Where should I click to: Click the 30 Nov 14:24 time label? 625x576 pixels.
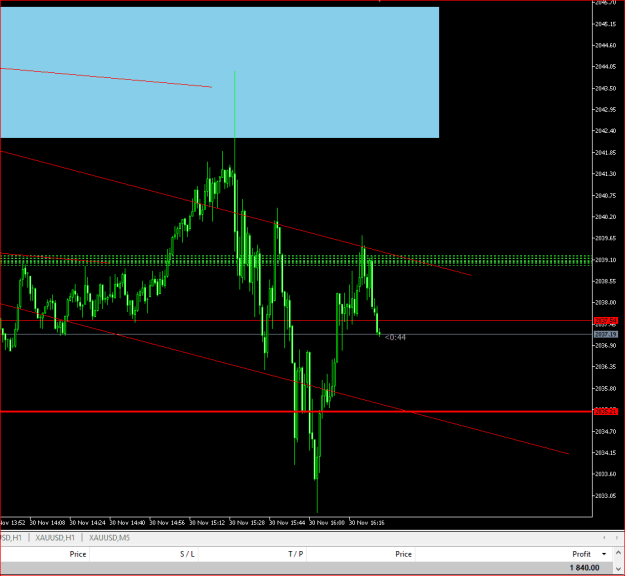click(x=87, y=523)
